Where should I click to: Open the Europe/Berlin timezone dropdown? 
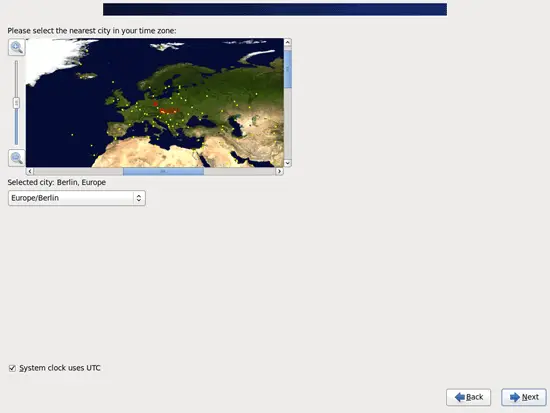76,198
